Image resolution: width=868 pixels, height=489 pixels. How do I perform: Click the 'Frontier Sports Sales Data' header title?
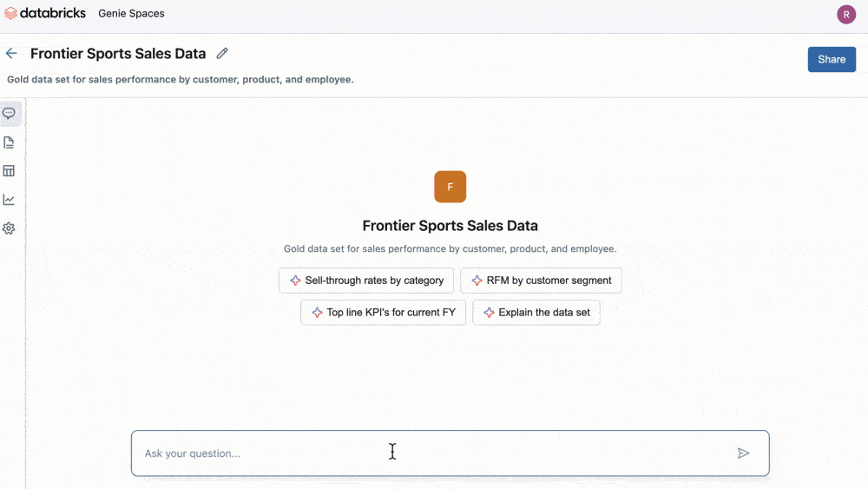(118, 54)
